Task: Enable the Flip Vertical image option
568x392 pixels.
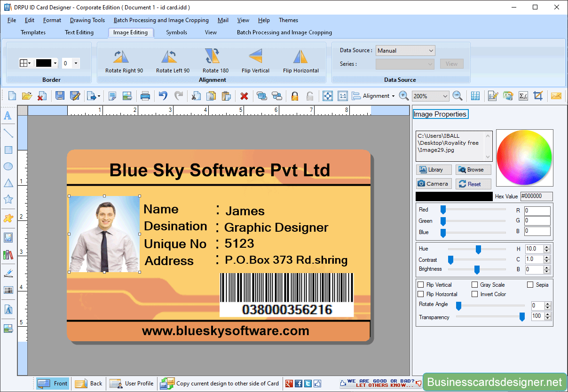Action: pos(420,284)
